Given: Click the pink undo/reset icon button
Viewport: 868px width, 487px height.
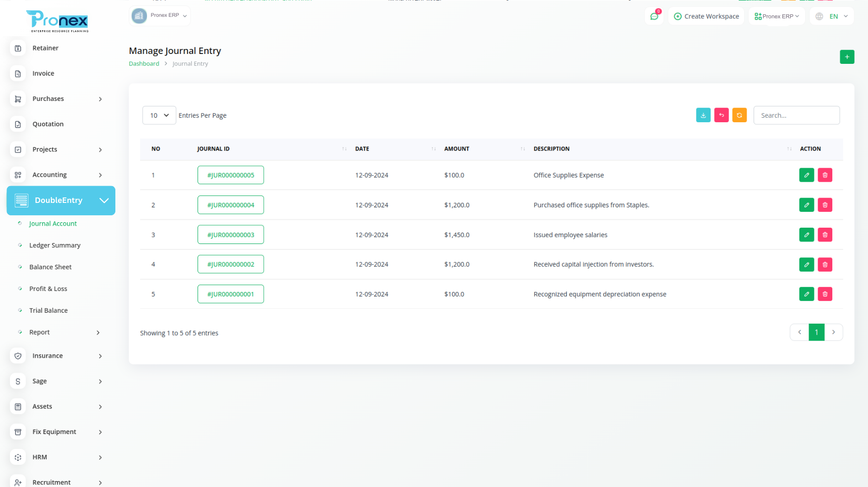Looking at the screenshot, I should click(721, 115).
